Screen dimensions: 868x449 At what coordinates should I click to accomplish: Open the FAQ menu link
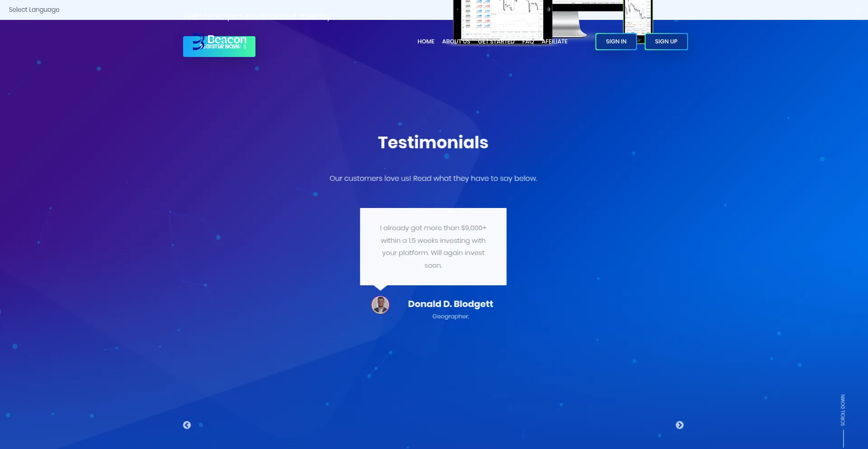click(x=528, y=42)
